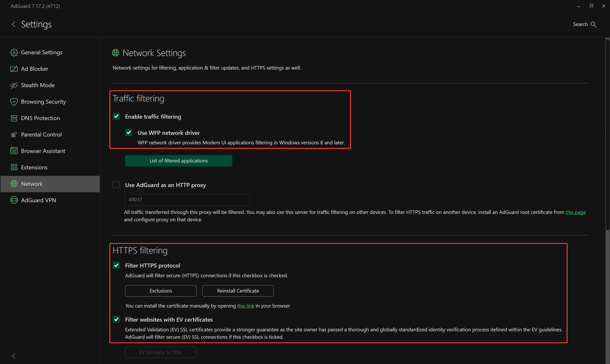
Task: Enable Use AdGuard as an HTTP proxy
Action: 116,185
